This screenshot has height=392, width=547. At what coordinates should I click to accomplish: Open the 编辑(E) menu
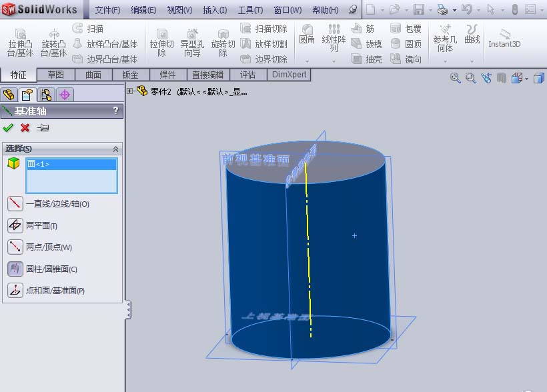coord(143,10)
